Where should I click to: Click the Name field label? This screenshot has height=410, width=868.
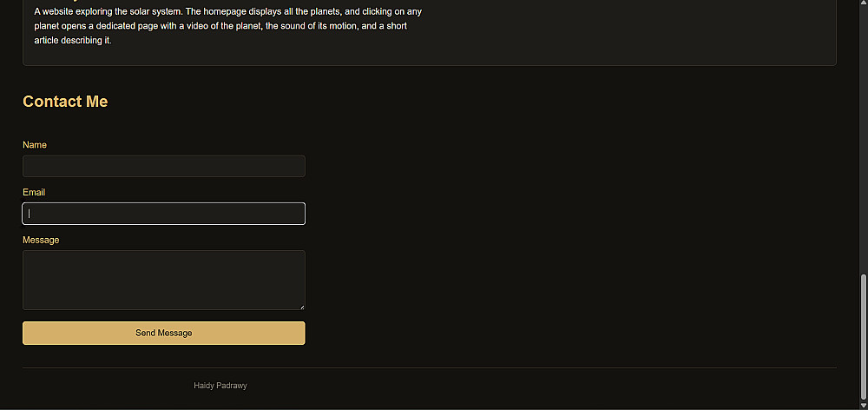(x=35, y=145)
